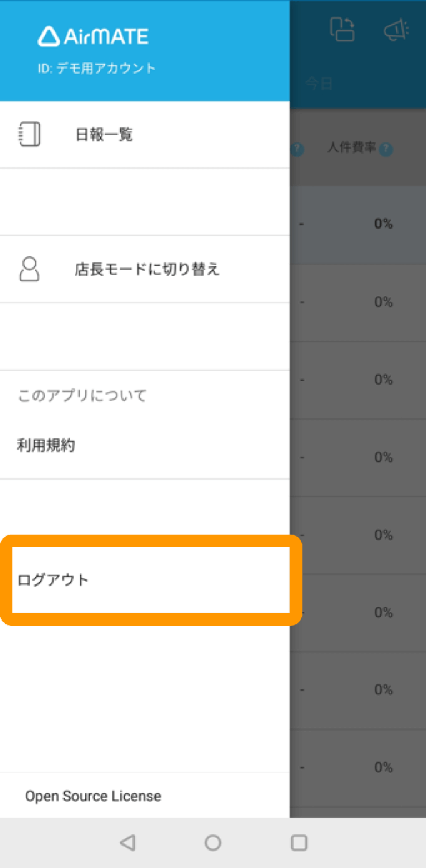
Task: Open 利用規約 terms of use
Action: pos(46,445)
